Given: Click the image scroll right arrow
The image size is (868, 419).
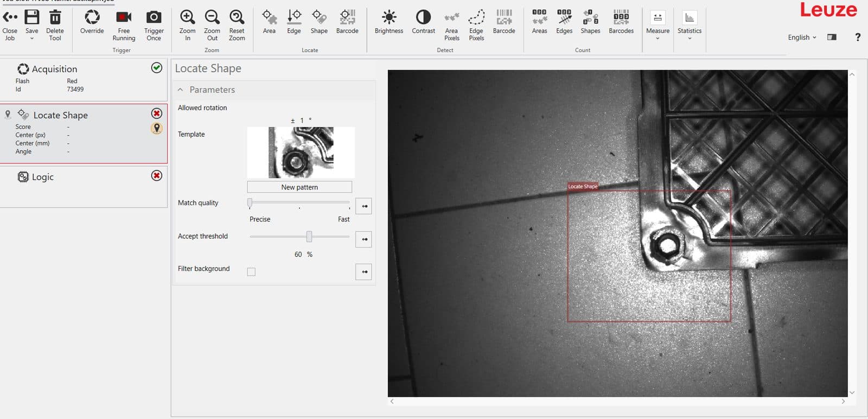Looking at the screenshot, I should (x=843, y=402).
